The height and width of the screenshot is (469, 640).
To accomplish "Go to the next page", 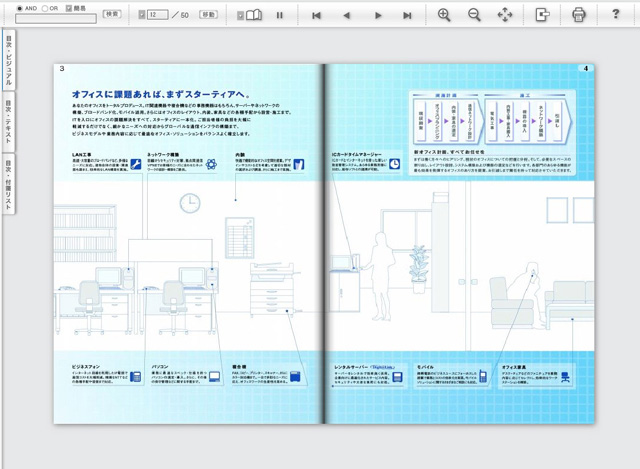I will pos(378,15).
